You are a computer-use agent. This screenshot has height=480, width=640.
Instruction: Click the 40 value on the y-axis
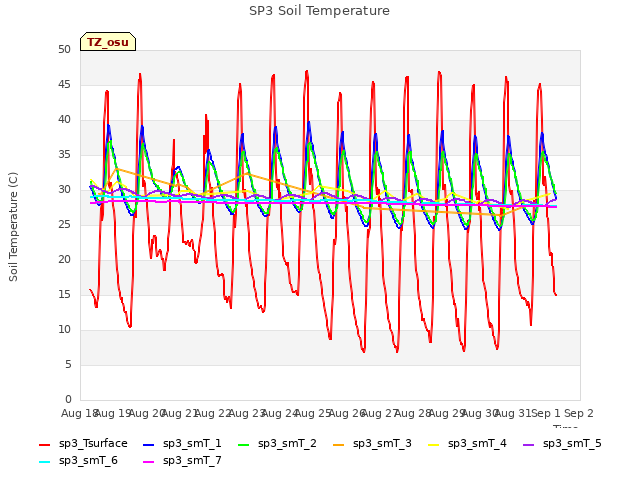[64, 120]
